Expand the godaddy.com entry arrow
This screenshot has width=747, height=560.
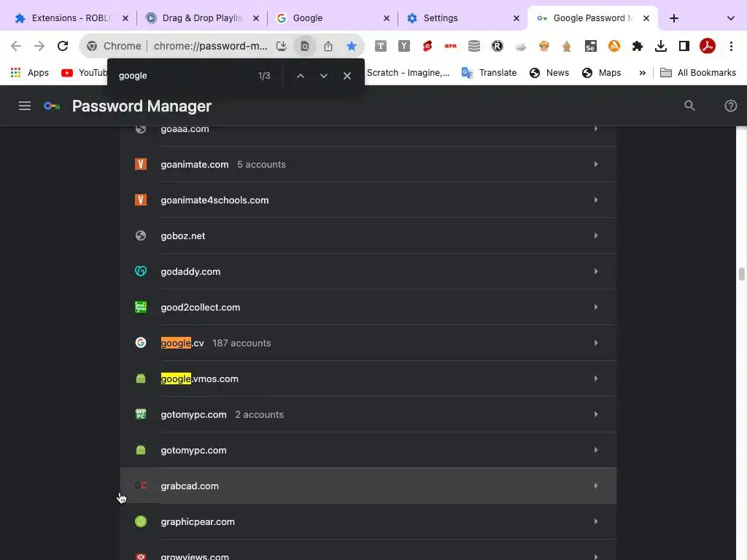pyautogui.click(x=595, y=271)
